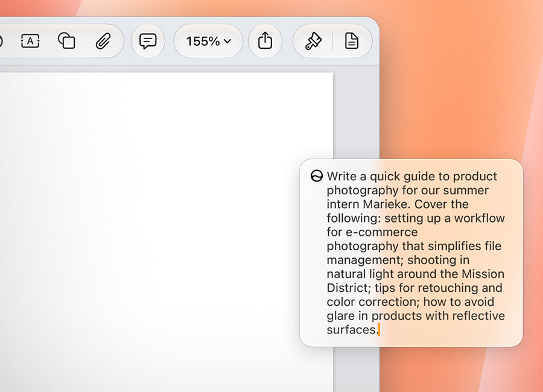Open the Share menu icon

(265, 40)
